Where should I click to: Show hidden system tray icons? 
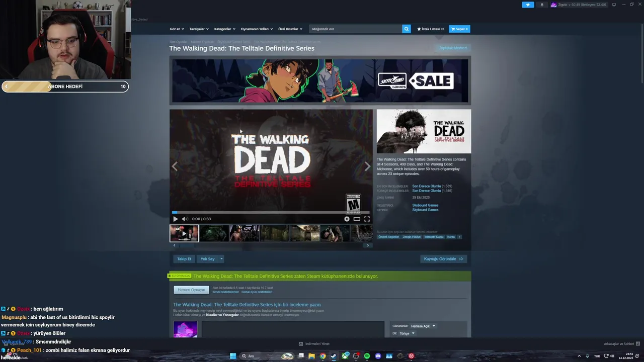(x=579, y=356)
